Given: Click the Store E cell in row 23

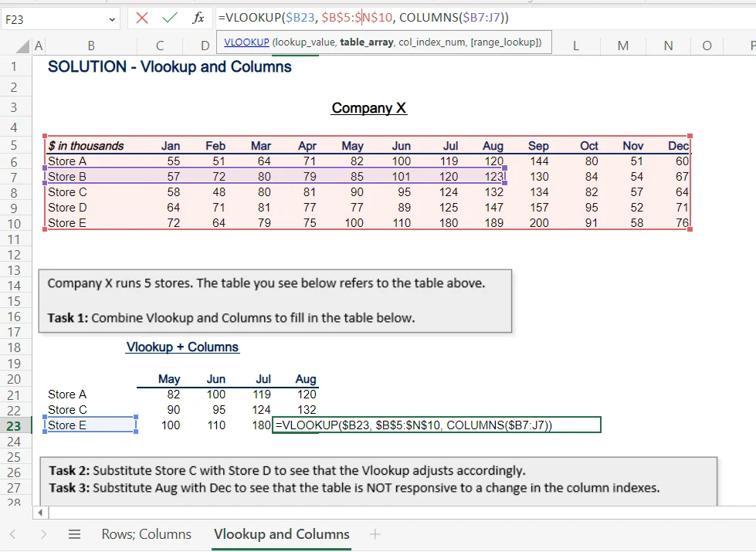Looking at the screenshot, I should [90, 425].
